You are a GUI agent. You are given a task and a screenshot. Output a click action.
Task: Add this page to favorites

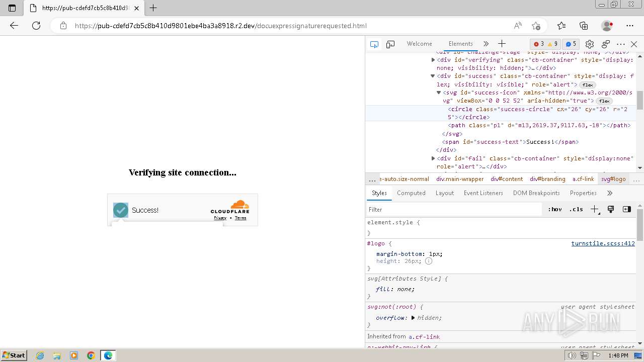pos(536,26)
